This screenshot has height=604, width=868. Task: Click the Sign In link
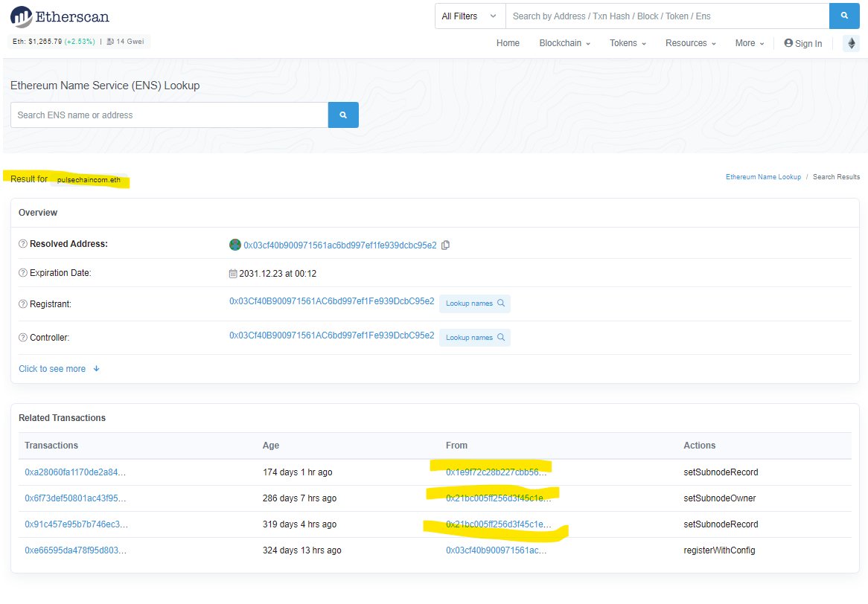tap(803, 44)
